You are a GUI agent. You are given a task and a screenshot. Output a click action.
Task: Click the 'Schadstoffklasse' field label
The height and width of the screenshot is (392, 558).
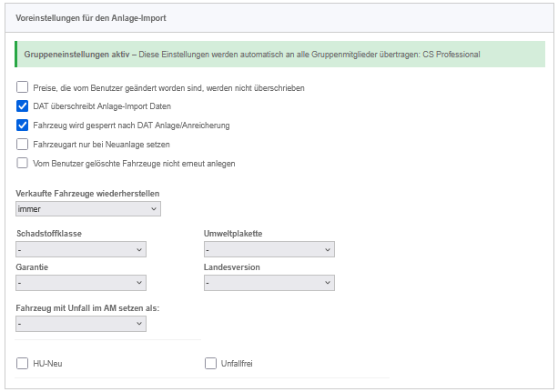(49, 234)
